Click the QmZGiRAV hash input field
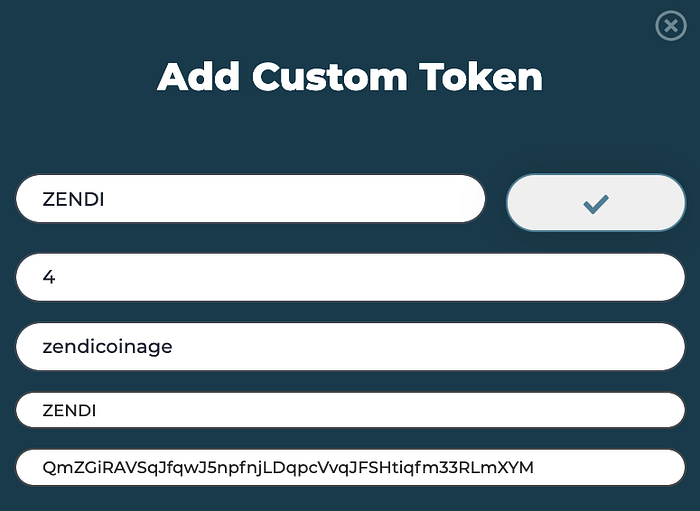The width and height of the screenshot is (700, 511). coord(350,467)
